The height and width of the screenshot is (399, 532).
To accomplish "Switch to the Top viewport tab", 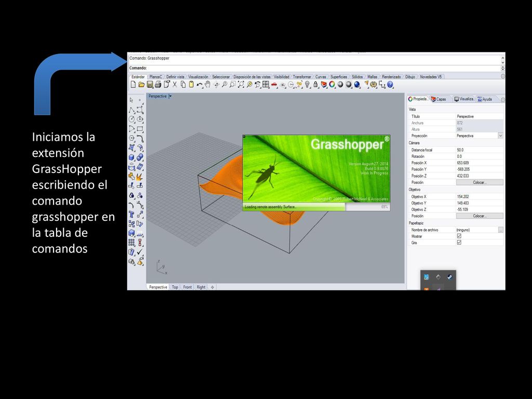I will pyautogui.click(x=175, y=287).
